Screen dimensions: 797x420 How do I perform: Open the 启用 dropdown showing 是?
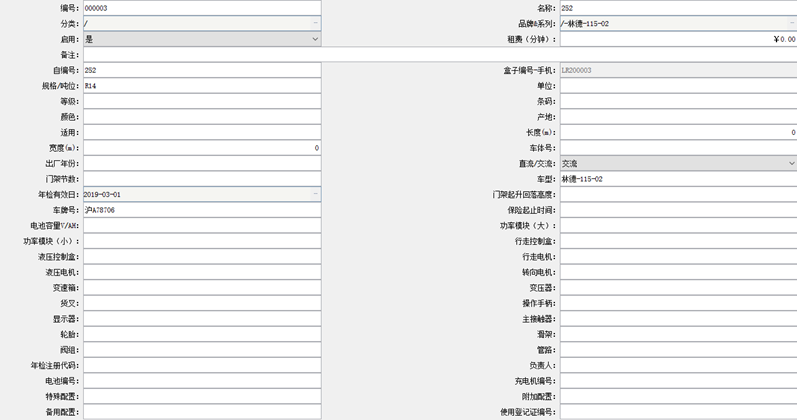(x=315, y=39)
